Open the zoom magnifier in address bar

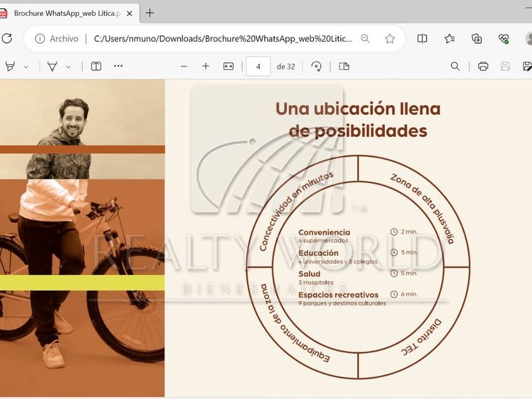click(x=365, y=39)
